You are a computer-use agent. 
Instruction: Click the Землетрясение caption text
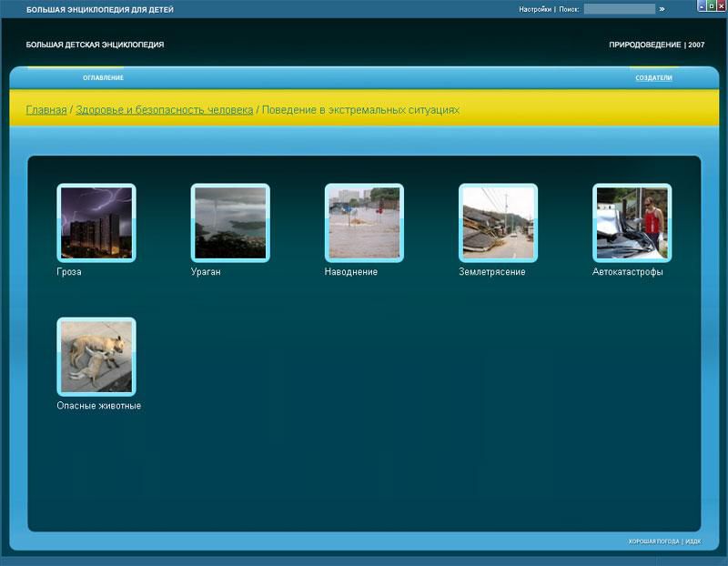tap(491, 272)
